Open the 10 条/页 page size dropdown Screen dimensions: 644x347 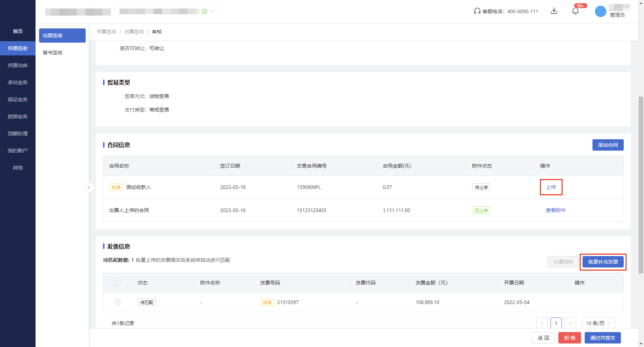tap(598, 323)
